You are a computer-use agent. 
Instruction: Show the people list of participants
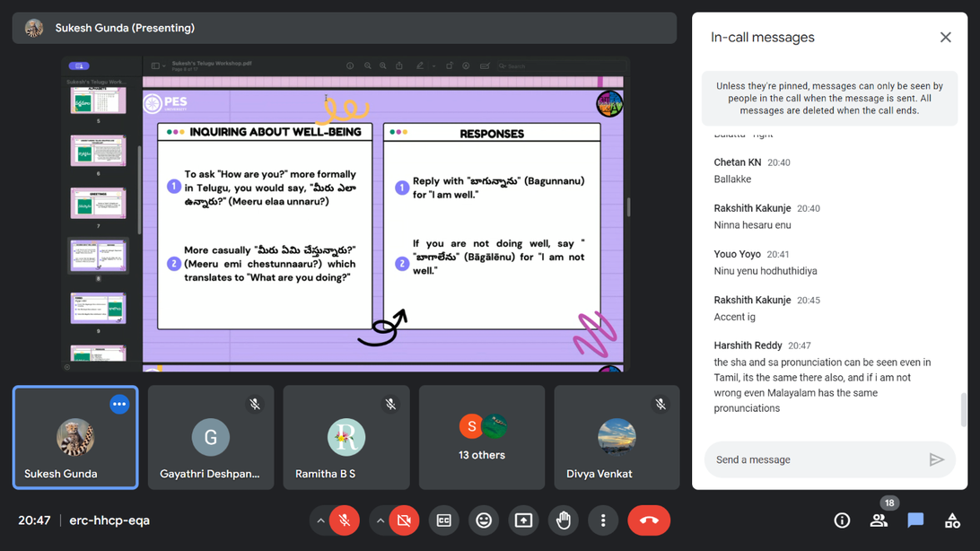tap(879, 520)
